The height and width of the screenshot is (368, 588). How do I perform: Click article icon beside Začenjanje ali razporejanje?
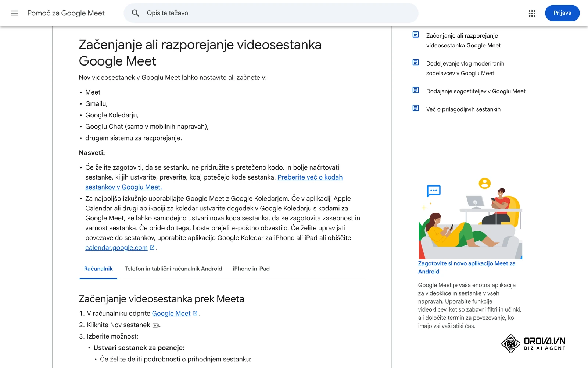pyautogui.click(x=416, y=35)
